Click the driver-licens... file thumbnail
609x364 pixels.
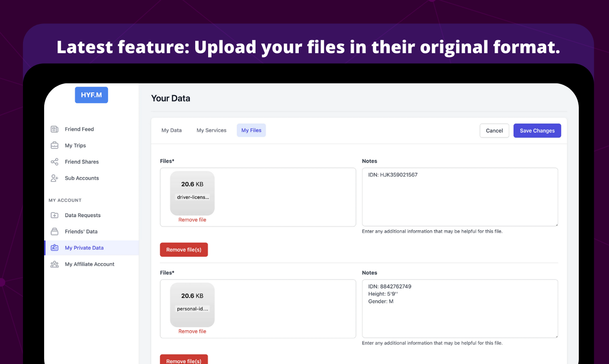click(x=192, y=193)
